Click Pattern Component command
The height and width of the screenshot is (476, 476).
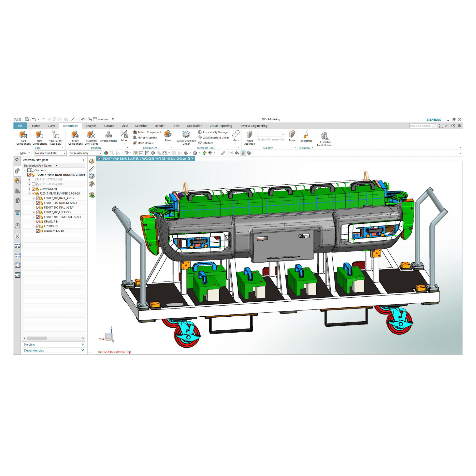[147, 132]
